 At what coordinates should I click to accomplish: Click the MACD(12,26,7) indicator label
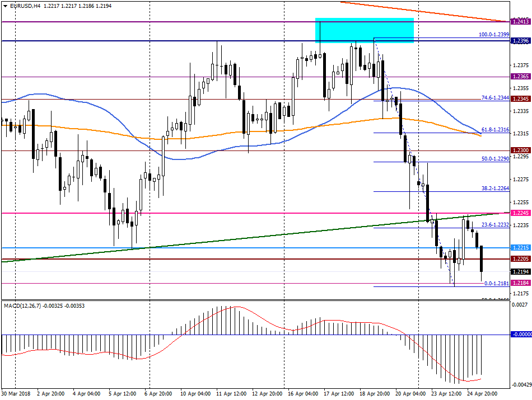tap(23, 306)
